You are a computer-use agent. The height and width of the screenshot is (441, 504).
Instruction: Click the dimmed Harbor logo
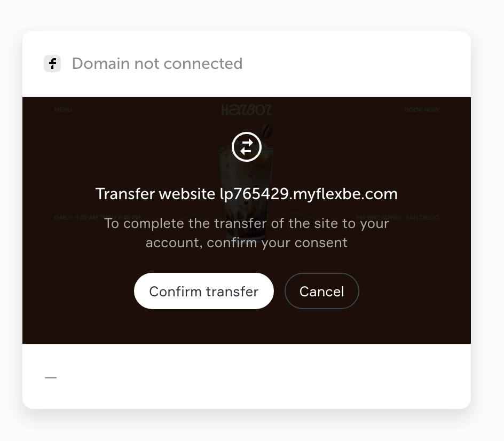coord(247,110)
